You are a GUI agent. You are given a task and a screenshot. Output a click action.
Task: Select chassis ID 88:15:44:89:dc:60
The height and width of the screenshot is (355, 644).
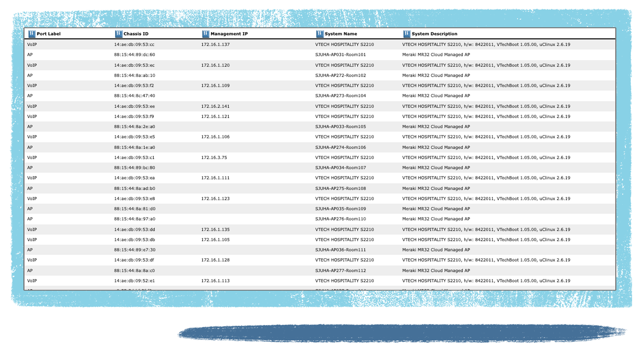[134, 55]
